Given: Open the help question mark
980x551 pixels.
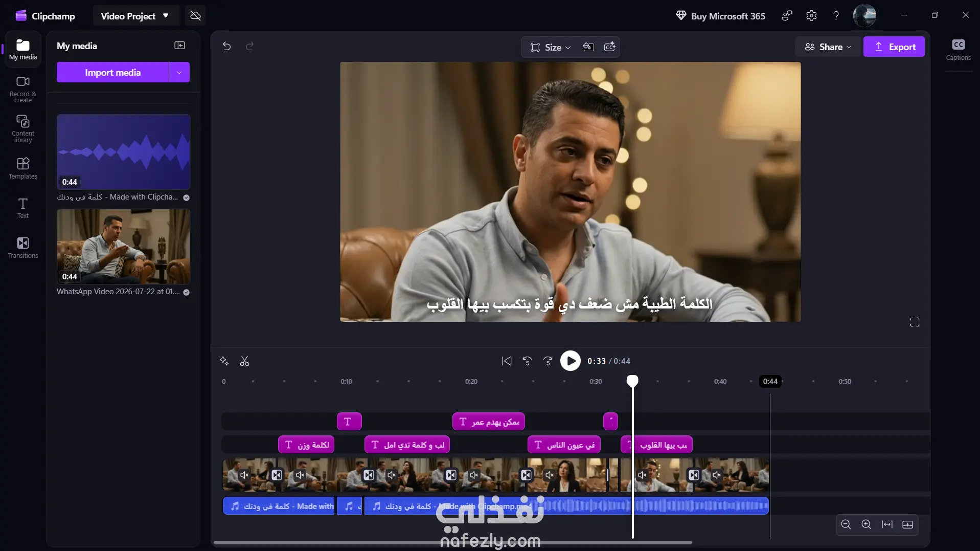Looking at the screenshot, I should [836, 16].
